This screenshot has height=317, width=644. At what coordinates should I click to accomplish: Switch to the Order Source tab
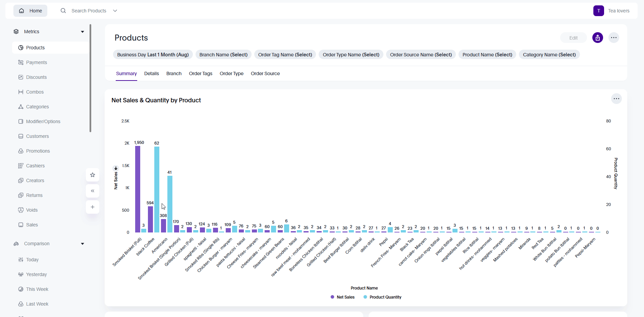pos(265,73)
